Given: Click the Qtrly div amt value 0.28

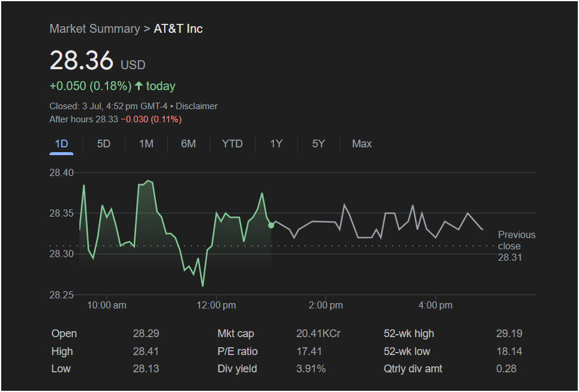Looking at the screenshot, I should [x=506, y=369].
